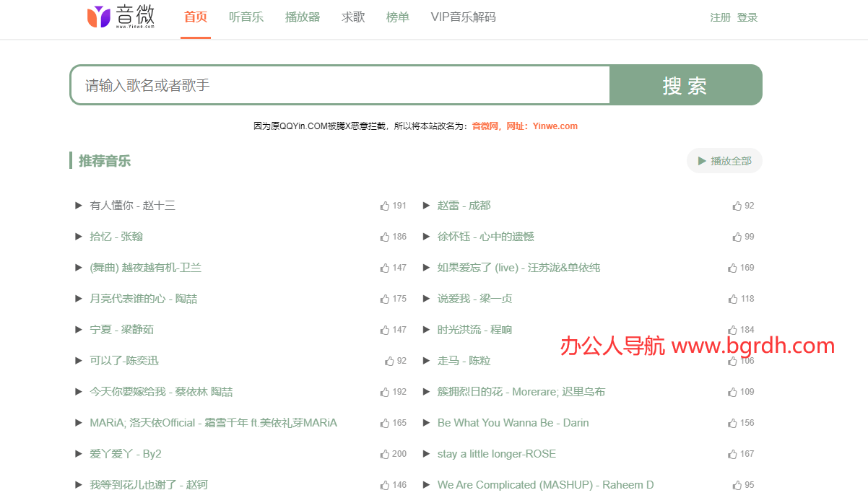The height and width of the screenshot is (503, 868).
Task: Like the song 拾忆 - 张翰
Action: coord(385,237)
